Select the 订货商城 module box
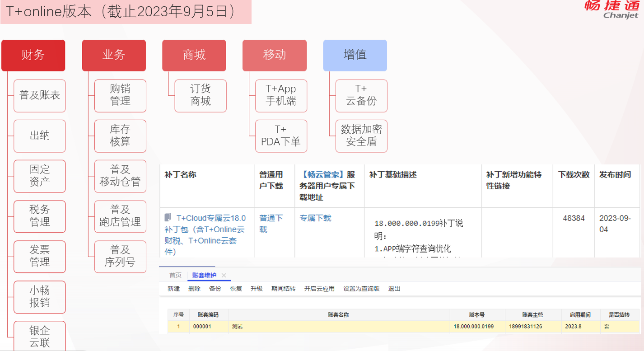Image resolution: width=644 pixels, height=351 pixels. coord(201,96)
